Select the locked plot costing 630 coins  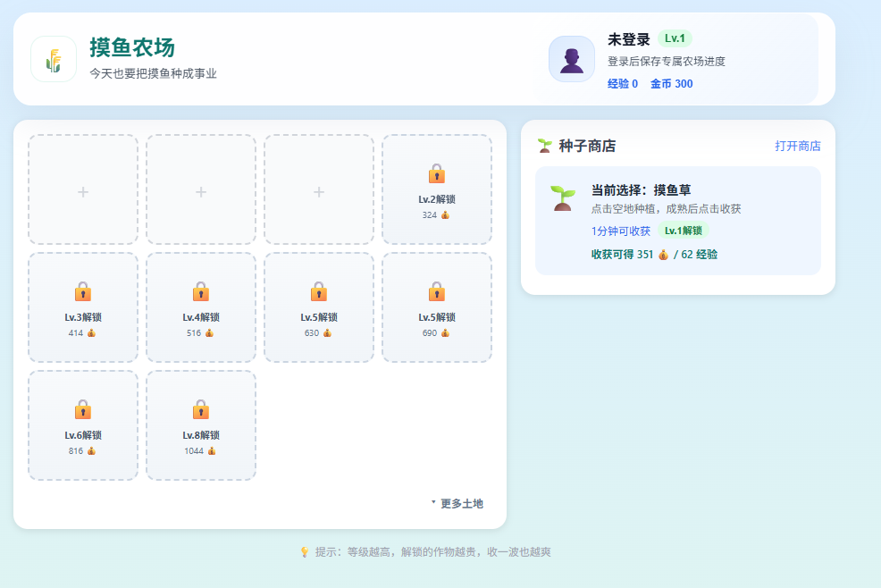(x=318, y=307)
